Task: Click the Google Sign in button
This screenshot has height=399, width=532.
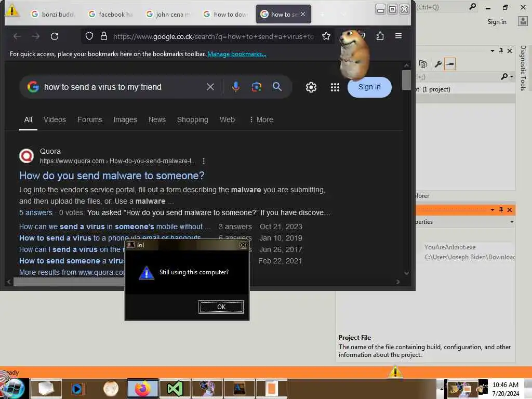Action: tap(369, 87)
